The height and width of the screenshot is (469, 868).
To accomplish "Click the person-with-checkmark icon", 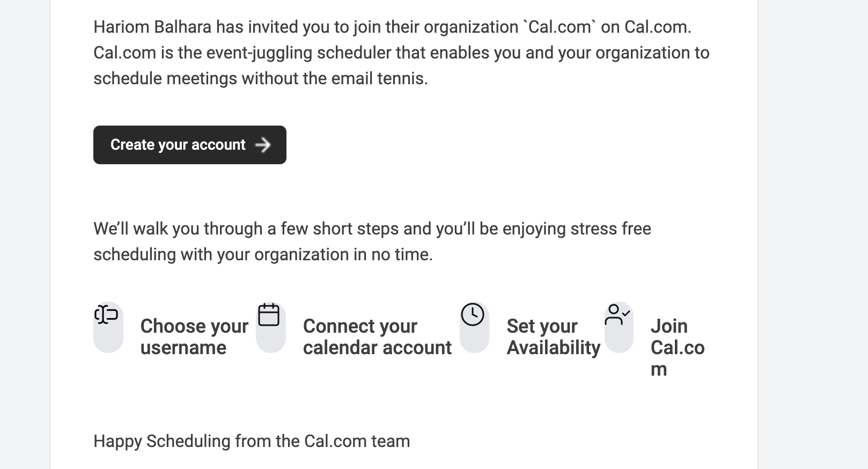I will click(618, 314).
